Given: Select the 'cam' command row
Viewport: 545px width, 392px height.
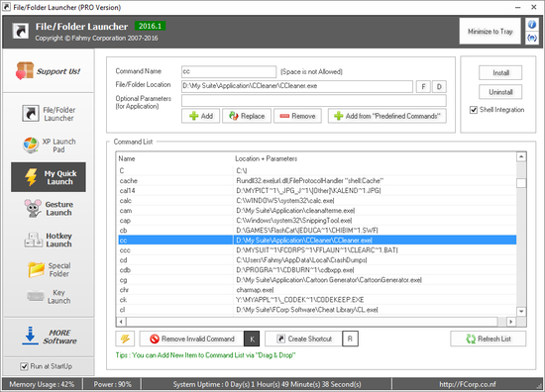Looking at the screenshot, I should click(x=317, y=211).
